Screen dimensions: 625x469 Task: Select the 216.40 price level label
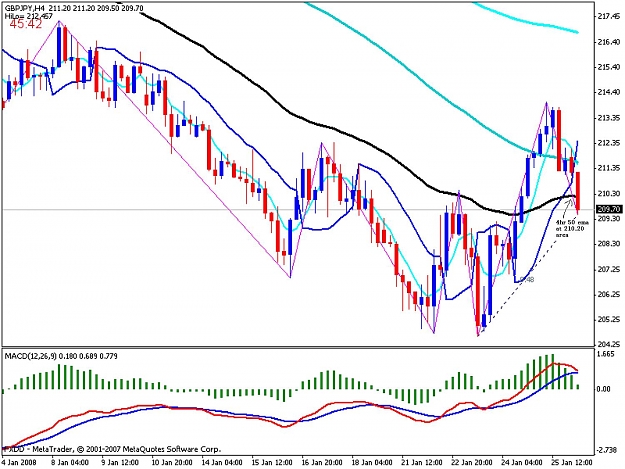[609, 42]
